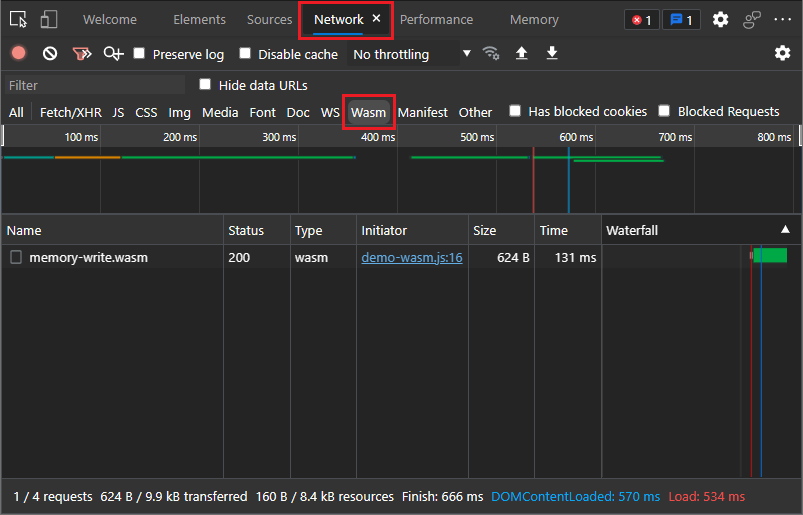This screenshot has height=515, width=803.
Task: Enable the Preserve log checkbox
Action: pos(139,54)
